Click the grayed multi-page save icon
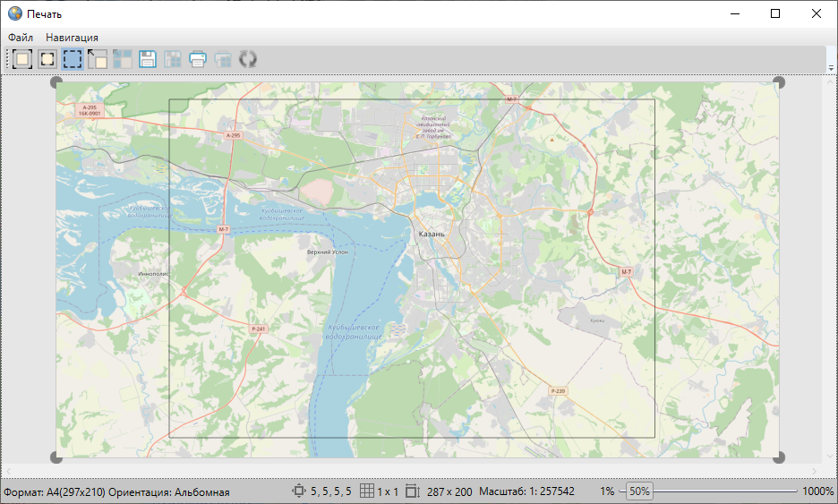The width and height of the screenshot is (838, 504). tap(173, 60)
